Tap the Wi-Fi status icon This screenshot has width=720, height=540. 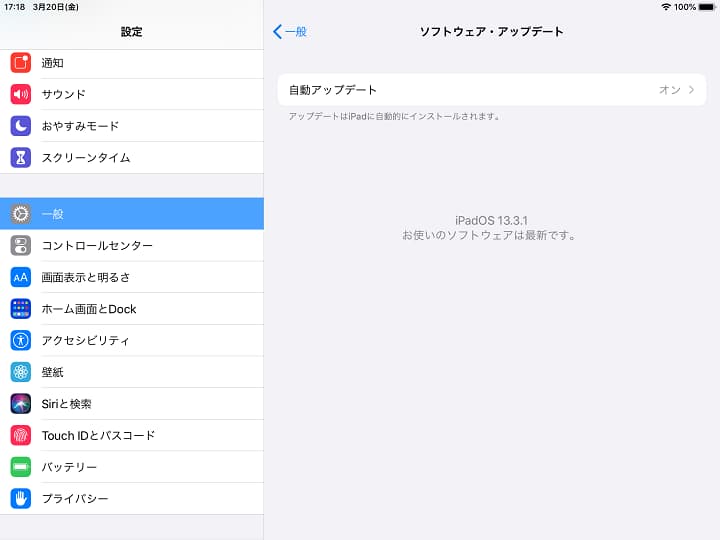click(666, 7)
